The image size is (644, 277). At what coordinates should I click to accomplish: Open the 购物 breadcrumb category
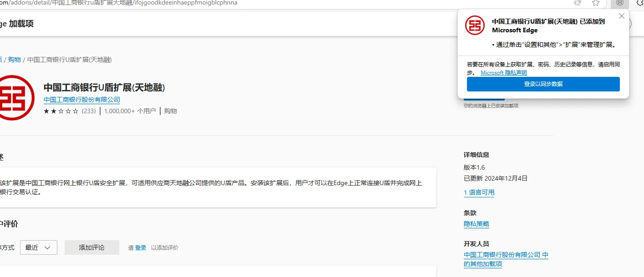(14, 59)
